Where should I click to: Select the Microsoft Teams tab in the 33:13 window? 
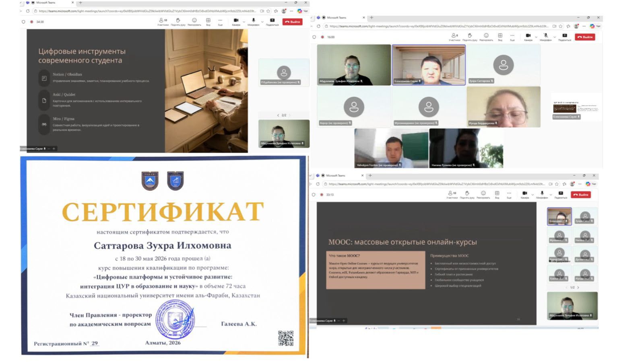click(341, 175)
